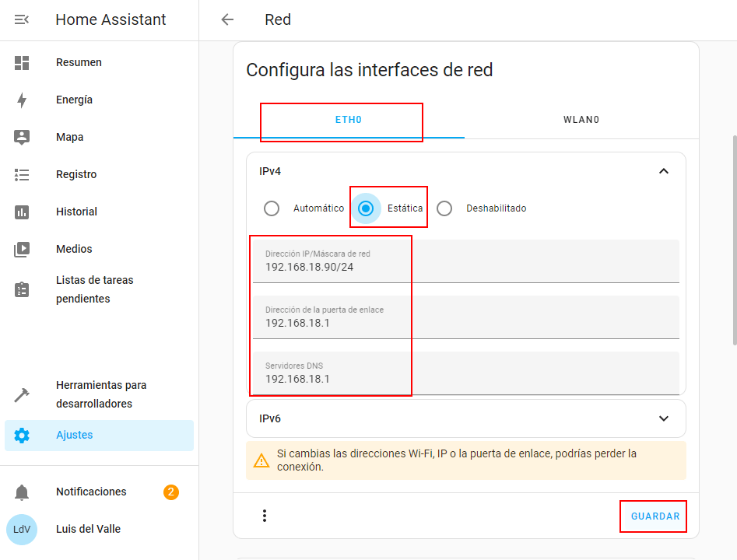Expand the IPv6 section
This screenshot has height=560, width=737.
(x=466, y=418)
